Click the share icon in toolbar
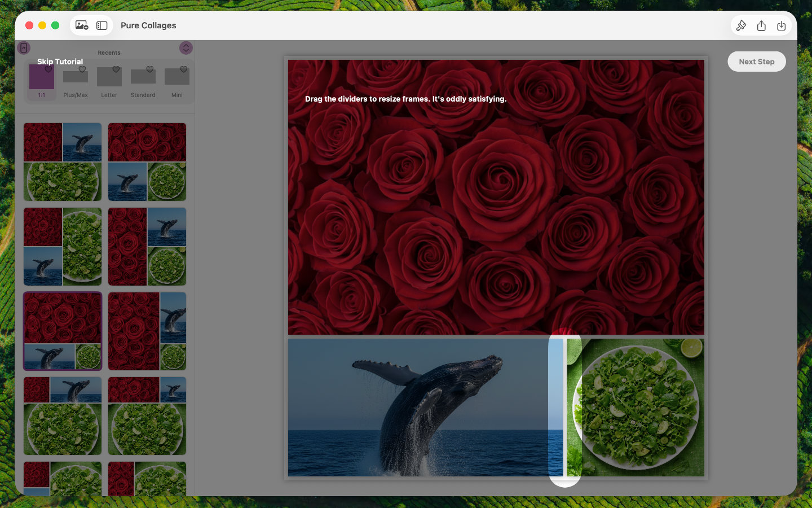 click(x=761, y=25)
